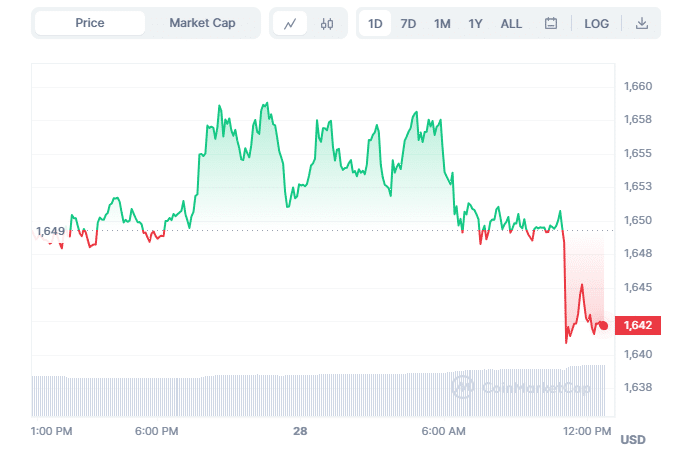Click the 1,650 axis value
The height and width of the screenshot is (453, 678).
click(638, 220)
